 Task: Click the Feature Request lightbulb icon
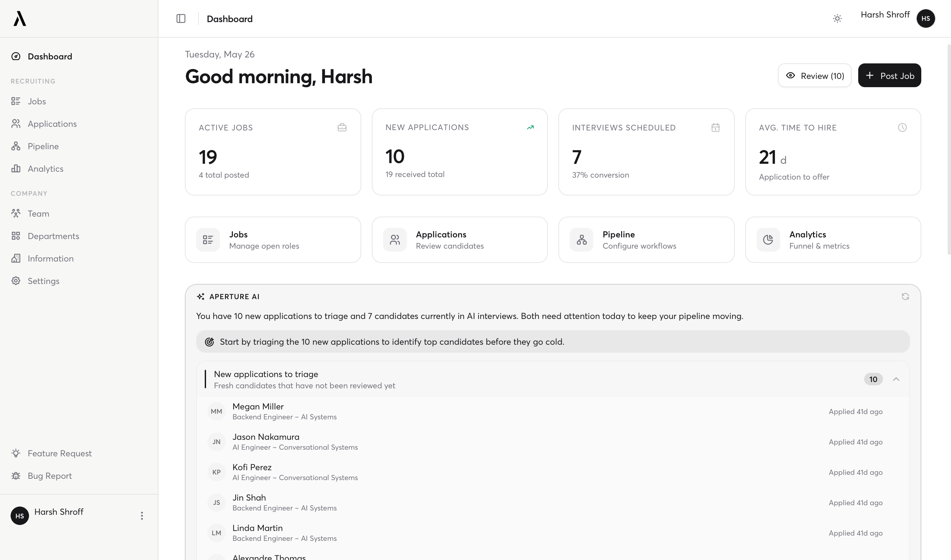coord(16,453)
